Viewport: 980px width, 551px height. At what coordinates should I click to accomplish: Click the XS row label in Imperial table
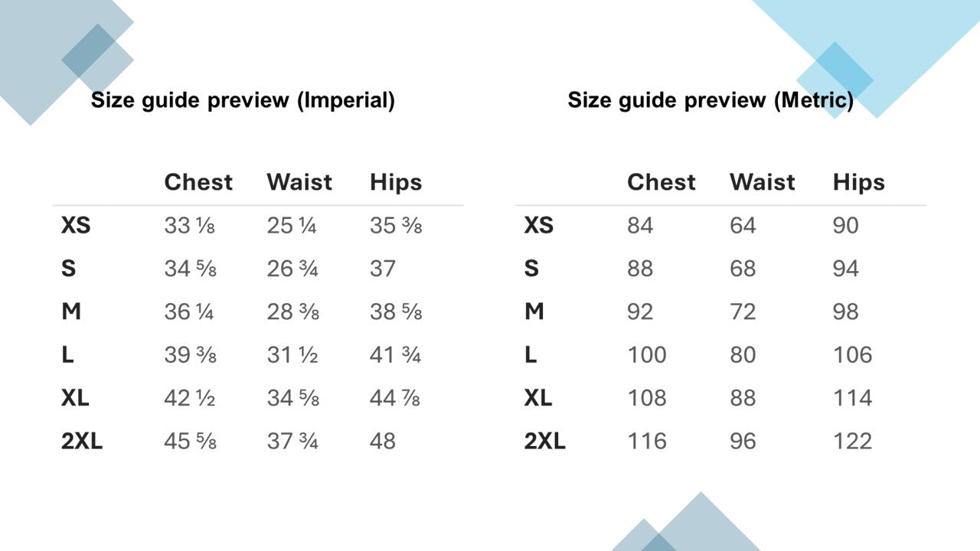pyautogui.click(x=76, y=226)
